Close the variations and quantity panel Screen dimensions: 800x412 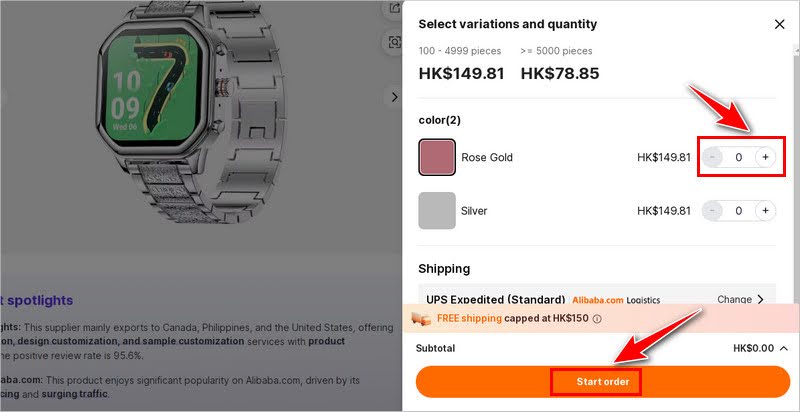click(x=780, y=24)
